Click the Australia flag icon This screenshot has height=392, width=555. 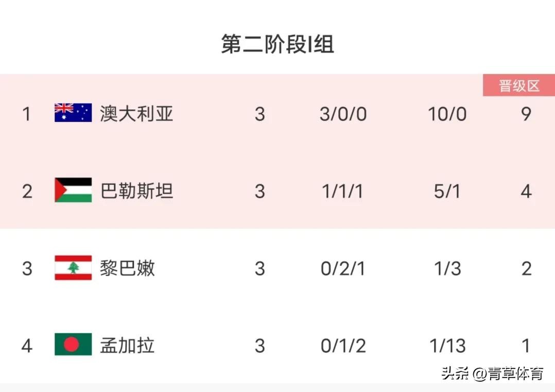(73, 113)
